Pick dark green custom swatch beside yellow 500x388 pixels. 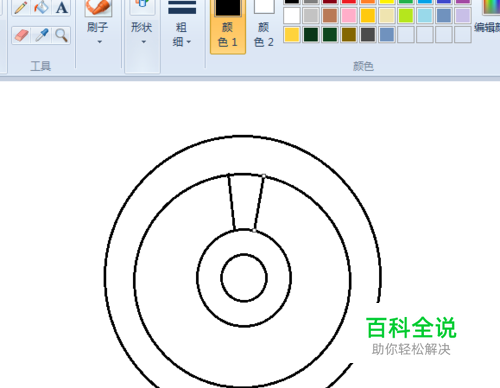(311, 34)
